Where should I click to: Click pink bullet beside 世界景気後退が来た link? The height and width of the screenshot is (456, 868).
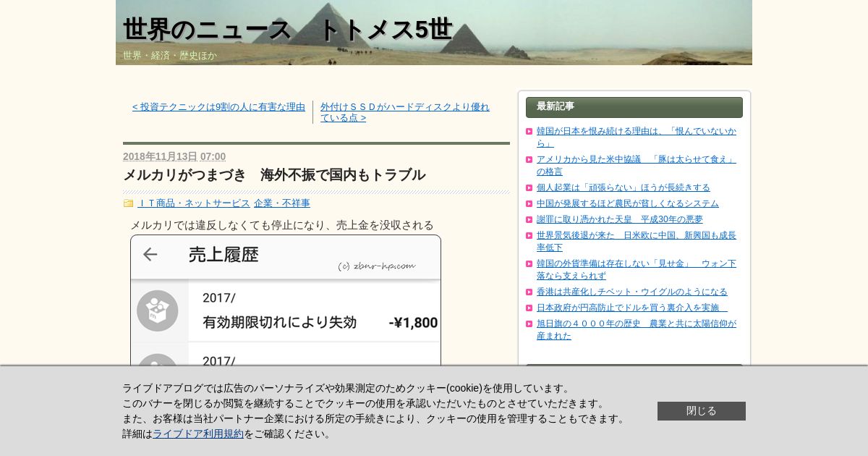point(529,235)
